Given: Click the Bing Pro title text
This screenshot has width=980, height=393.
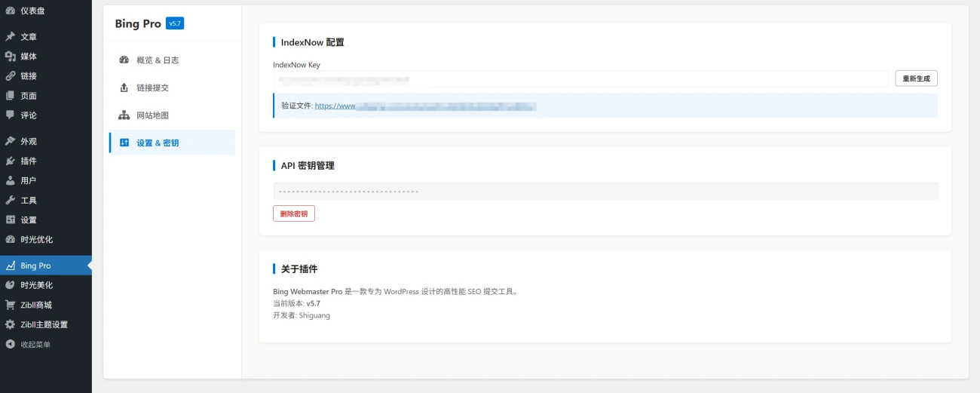Looking at the screenshot, I should (138, 23).
